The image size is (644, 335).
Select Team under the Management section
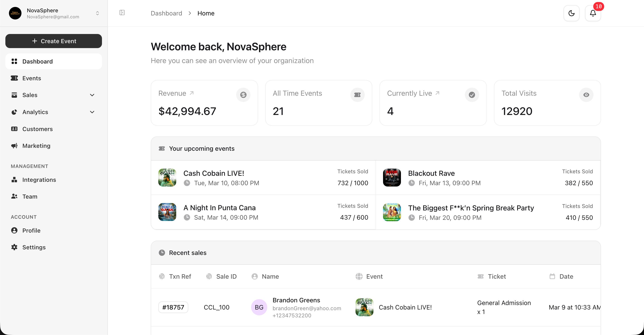(x=30, y=197)
